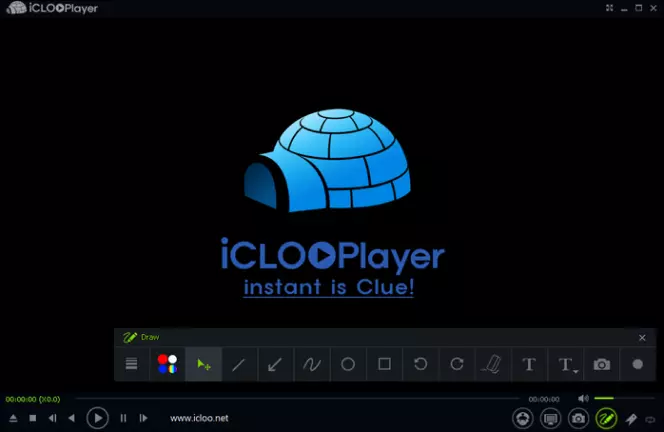
Task: Select the circle shape tool
Action: tap(348, 364)
